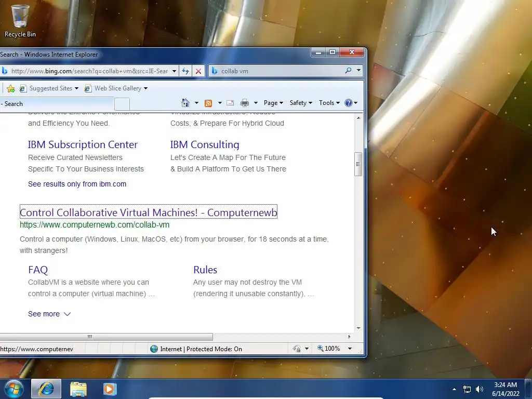Click the search magnifier icon in search box
532x399 pixels.
[x=348, y=71]
